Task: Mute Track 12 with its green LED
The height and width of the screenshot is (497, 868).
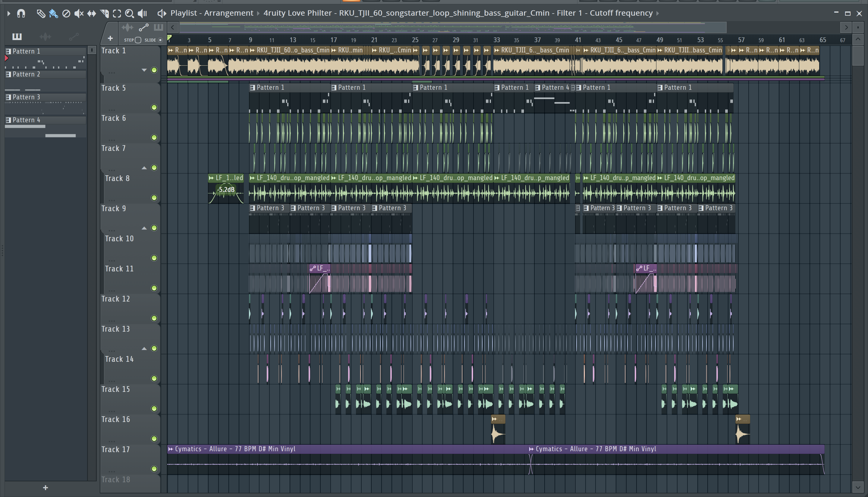Action: coord(154,318)
